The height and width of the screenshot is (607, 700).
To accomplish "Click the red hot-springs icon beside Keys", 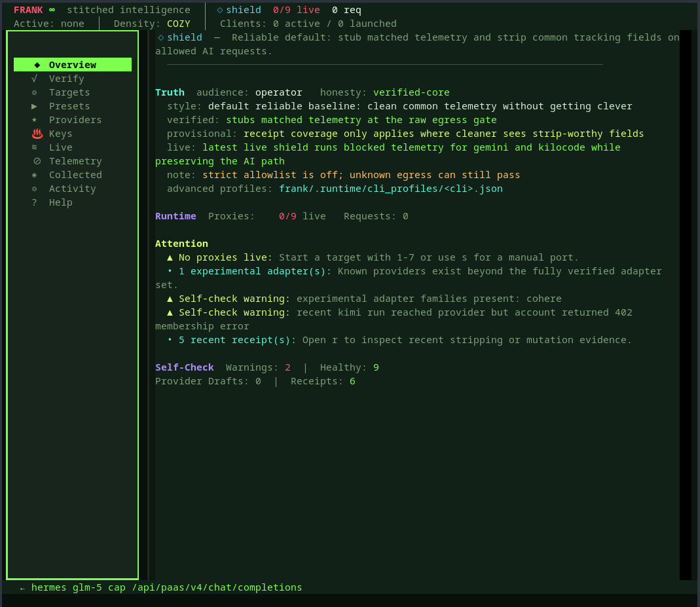I will tap(37, 134).
